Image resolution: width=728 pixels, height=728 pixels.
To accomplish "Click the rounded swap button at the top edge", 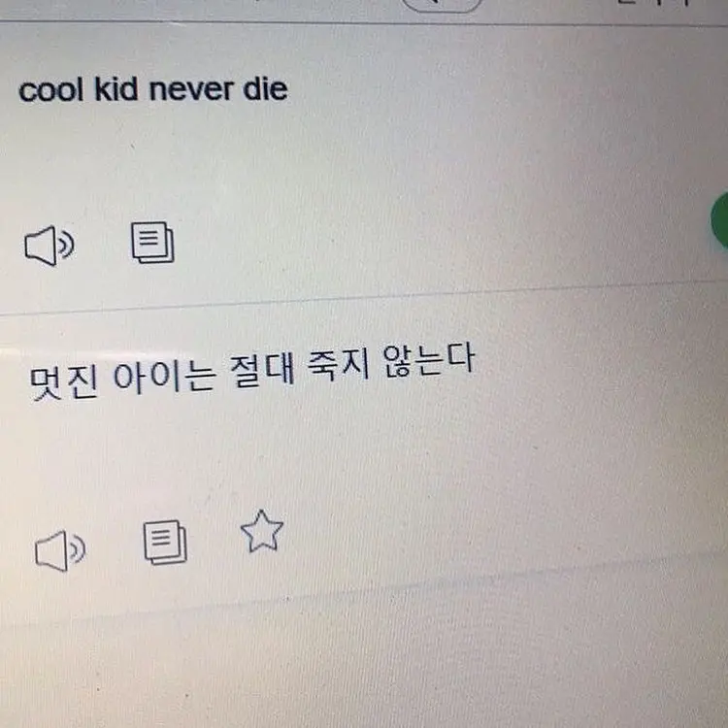I will 442,5.
